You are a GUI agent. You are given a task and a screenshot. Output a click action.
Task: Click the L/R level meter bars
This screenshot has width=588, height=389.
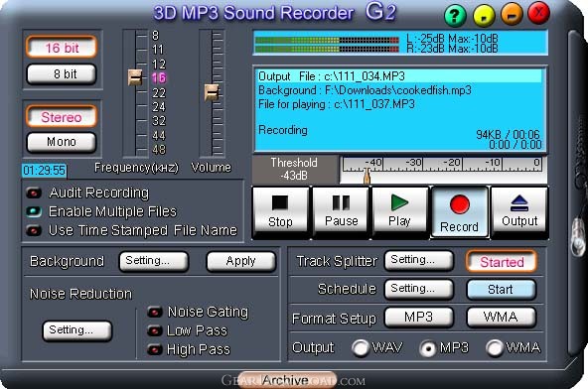pyautogui.click(x=327, y=45)
